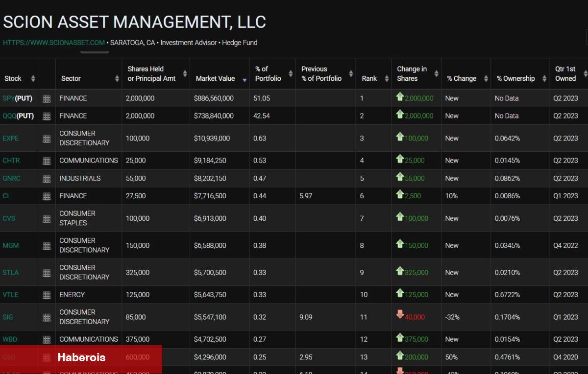Open the grid icon in SIG row
The image size is (588, 374).
click(47, 317)
